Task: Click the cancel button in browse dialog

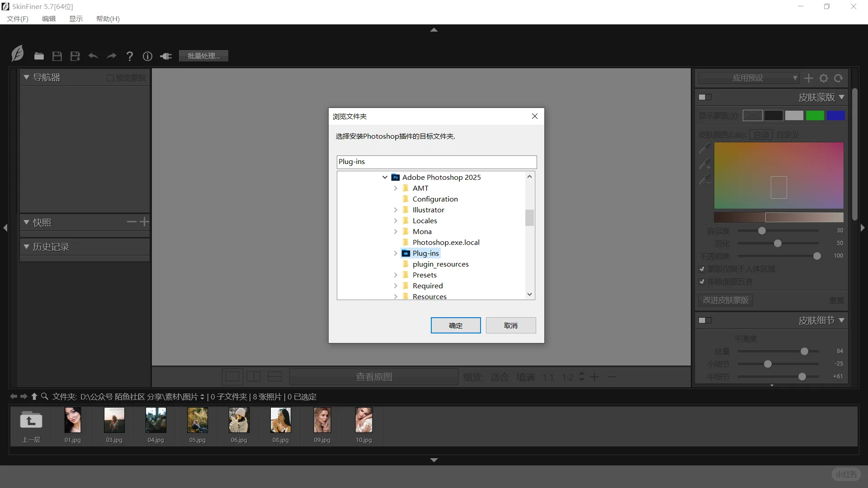Action: [x=510, y=325]
